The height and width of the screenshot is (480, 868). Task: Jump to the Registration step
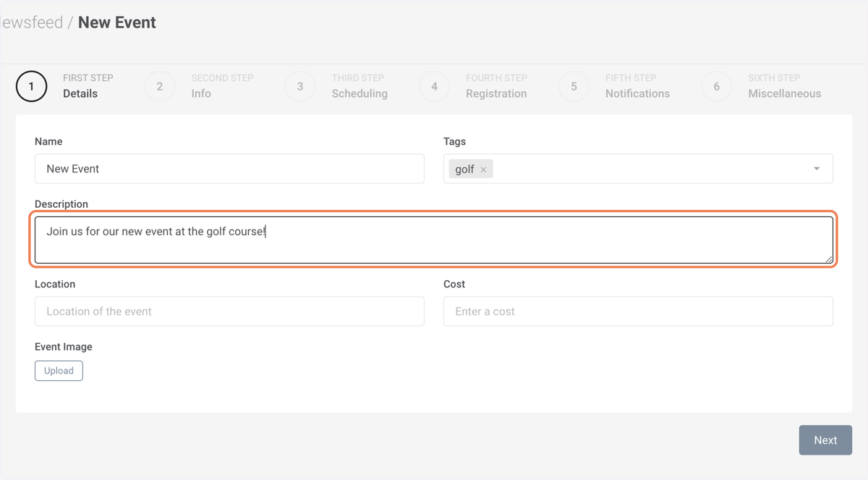click(473, 86)
